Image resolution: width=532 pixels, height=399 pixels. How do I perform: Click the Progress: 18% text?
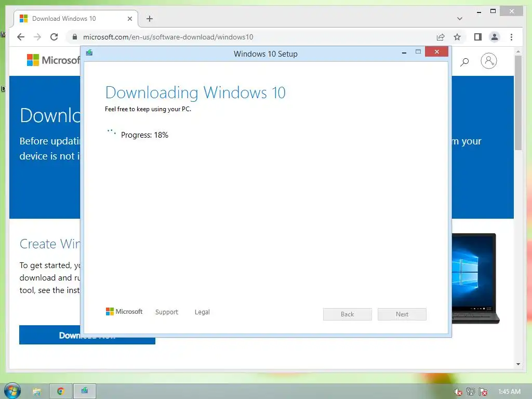[x=144, y=135]
